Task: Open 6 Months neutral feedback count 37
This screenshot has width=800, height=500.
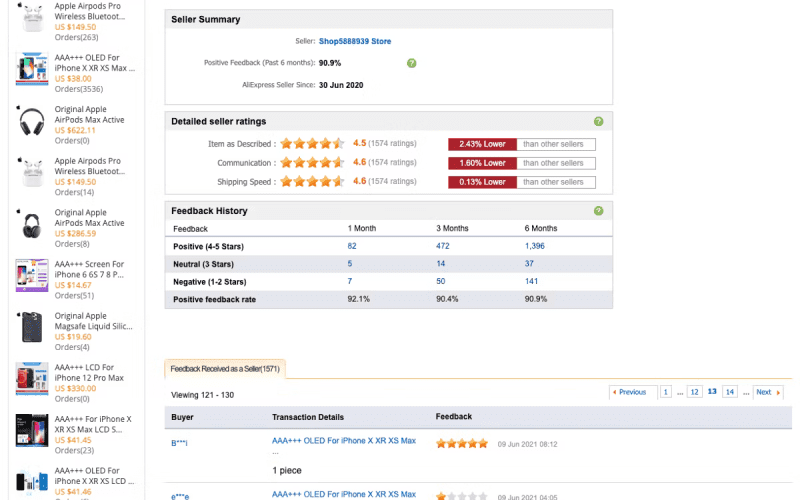Action: click(529, 264)
